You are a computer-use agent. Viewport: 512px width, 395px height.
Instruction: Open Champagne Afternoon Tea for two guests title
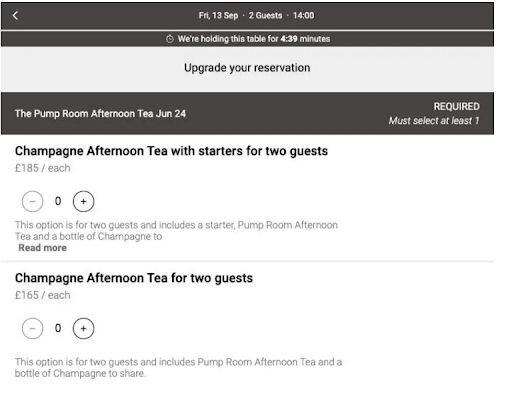point(134,278)
